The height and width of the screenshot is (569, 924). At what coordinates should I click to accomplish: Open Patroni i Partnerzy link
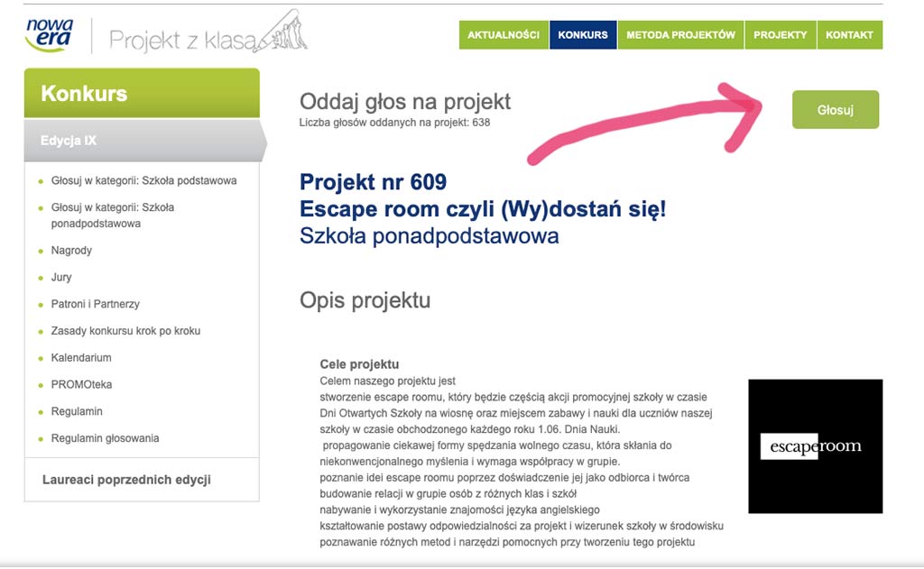(96, 304)
